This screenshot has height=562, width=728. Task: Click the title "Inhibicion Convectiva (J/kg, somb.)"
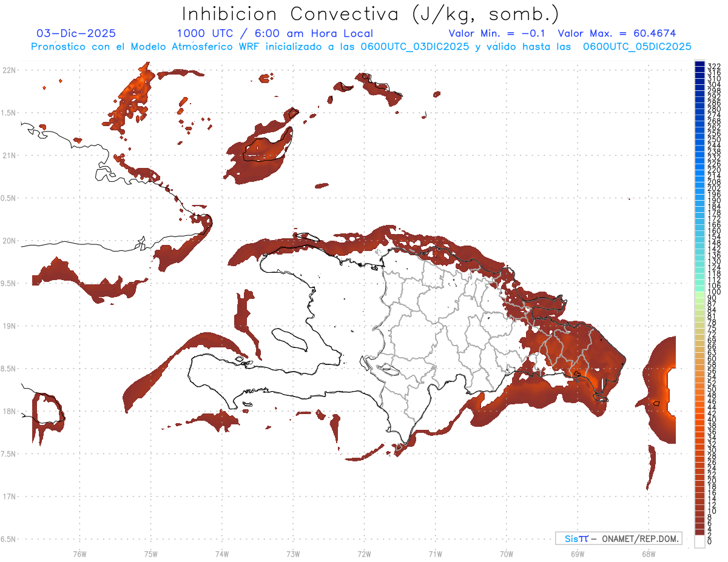[x=371, y=15]
